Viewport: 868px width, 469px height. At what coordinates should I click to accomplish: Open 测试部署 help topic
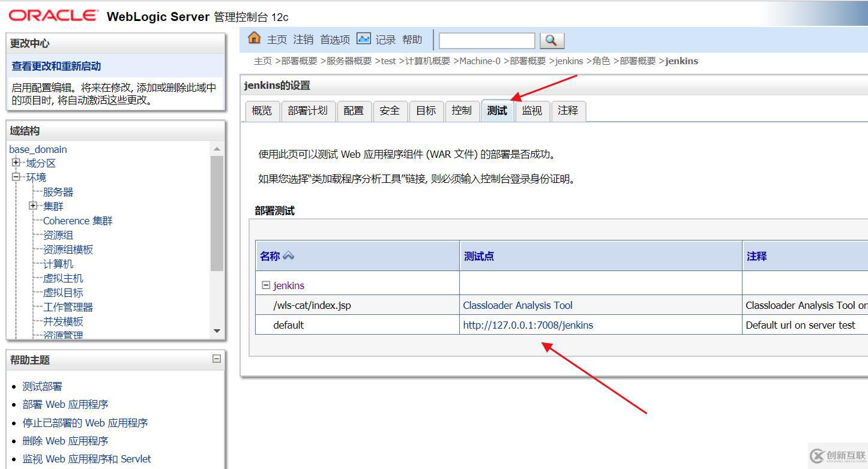tap(43, 386)
